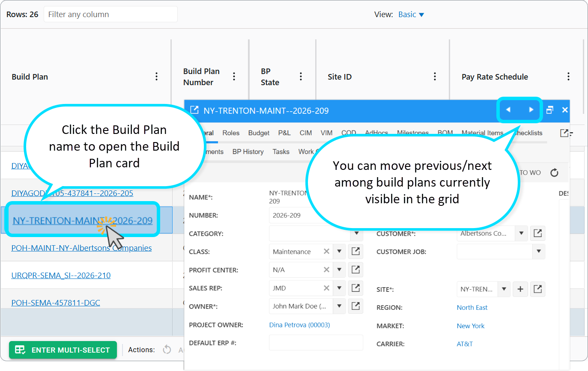Click Enter Multi-Select button

coord(63,350)
